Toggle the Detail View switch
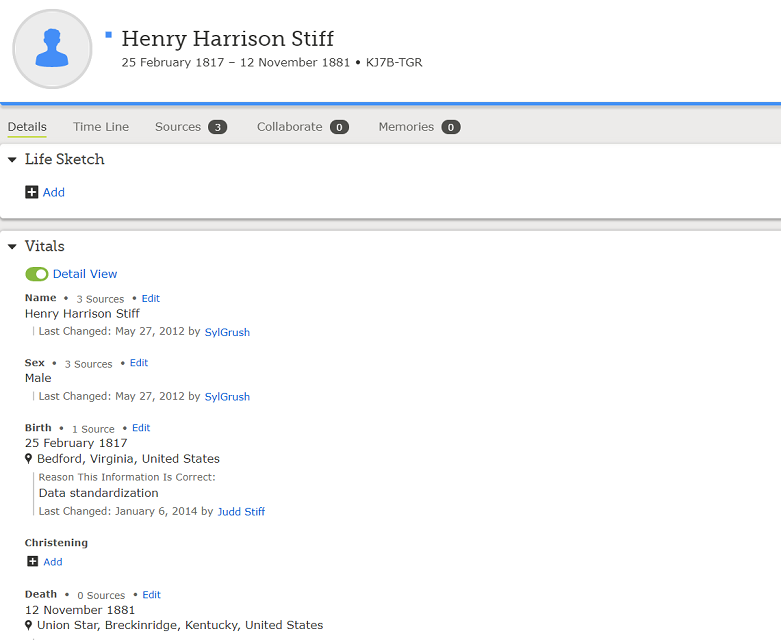This screenshot has height=640, width=781. [37, 274]
